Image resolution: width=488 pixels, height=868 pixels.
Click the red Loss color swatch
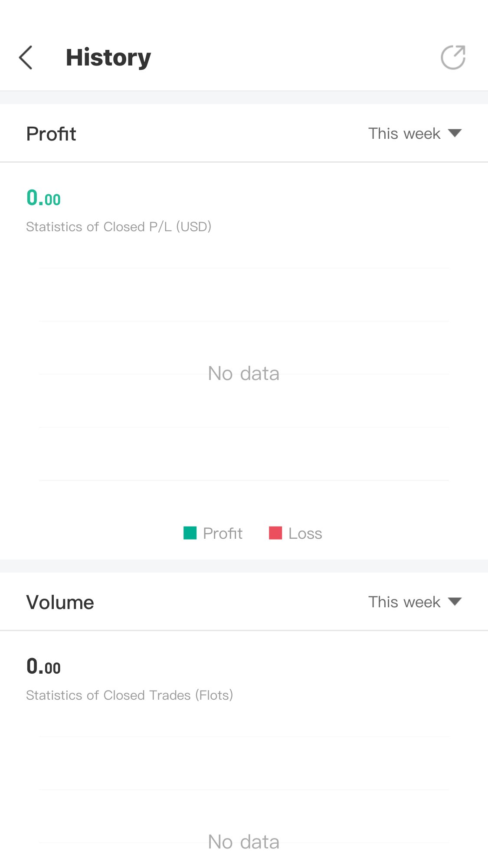click(275, 533)
